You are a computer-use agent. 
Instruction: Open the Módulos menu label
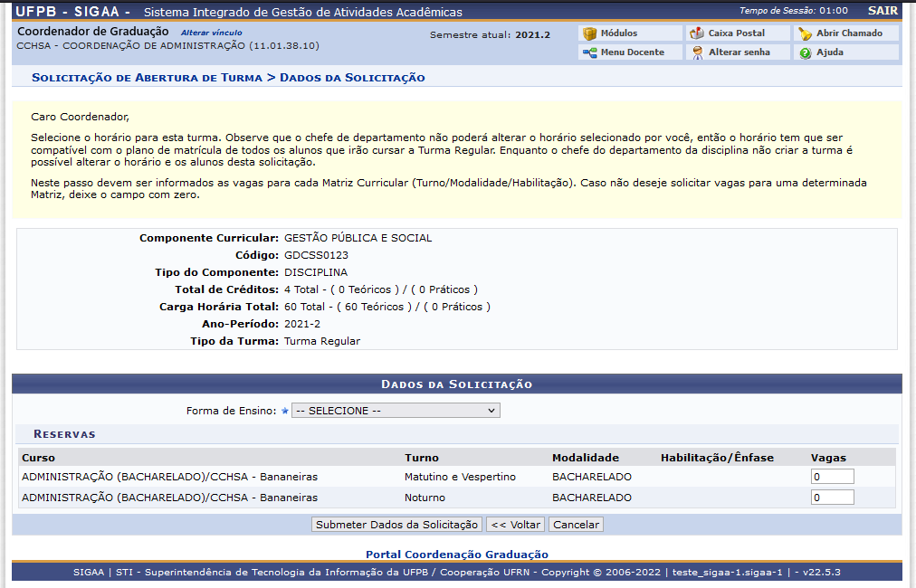coord(618,33)
